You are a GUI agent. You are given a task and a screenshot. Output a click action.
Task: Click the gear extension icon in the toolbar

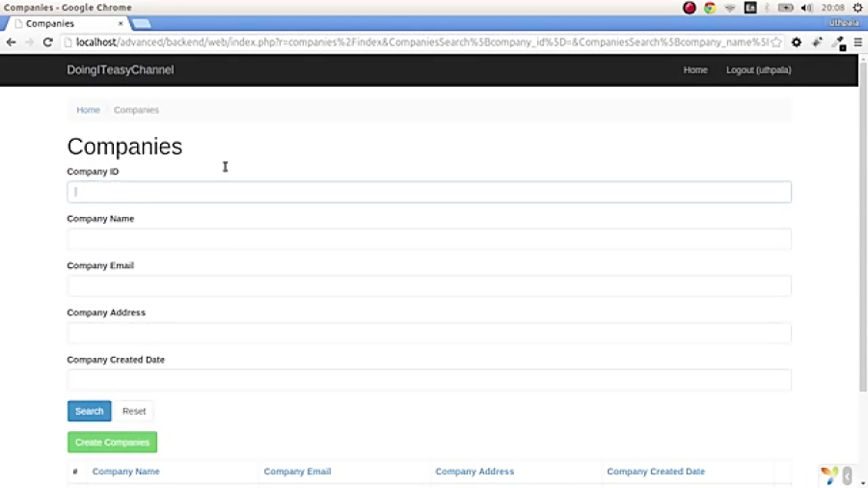(x=797, y=42)
